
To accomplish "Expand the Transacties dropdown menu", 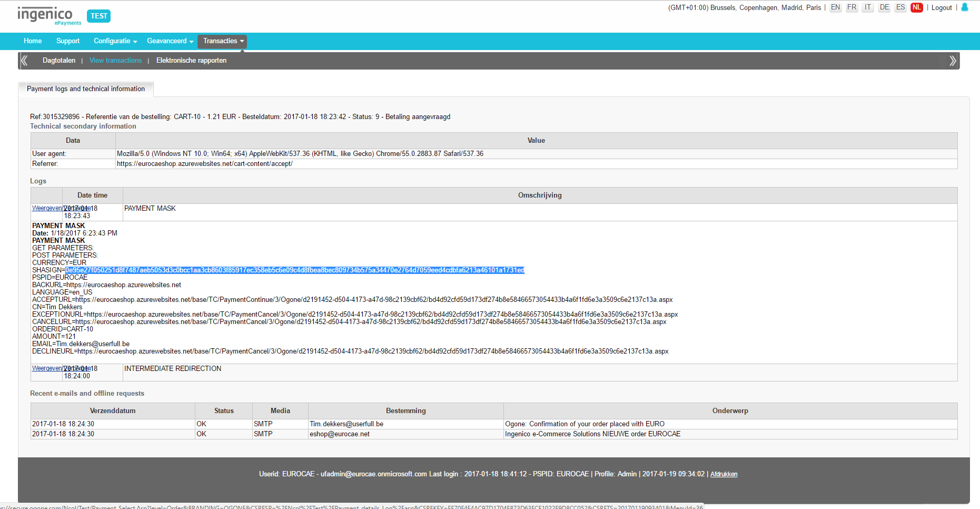I will click(223, 41).
